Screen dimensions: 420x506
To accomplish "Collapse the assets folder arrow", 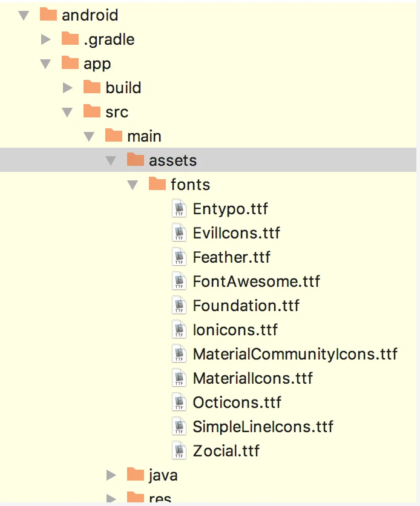I will (x=111, y=160).
